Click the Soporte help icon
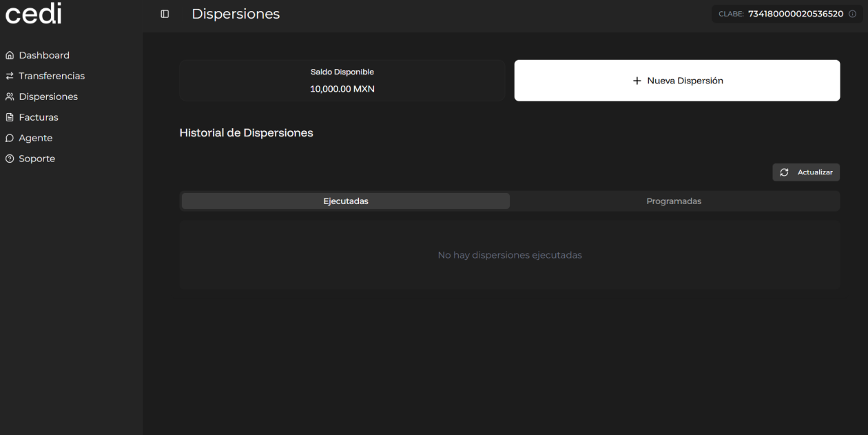The width and height of the screenshot is (868, 435). coord(10,159)
